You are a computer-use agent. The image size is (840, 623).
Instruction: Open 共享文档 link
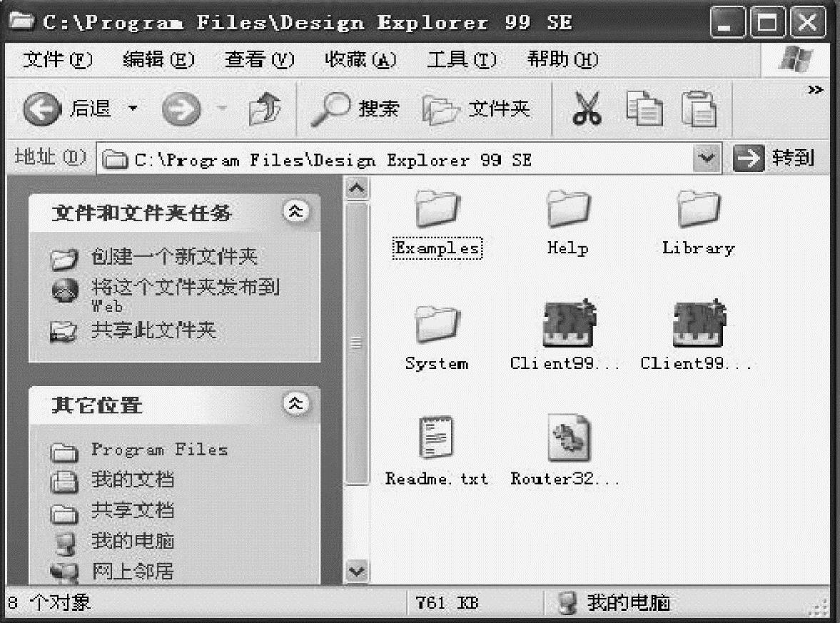[132, 510]
